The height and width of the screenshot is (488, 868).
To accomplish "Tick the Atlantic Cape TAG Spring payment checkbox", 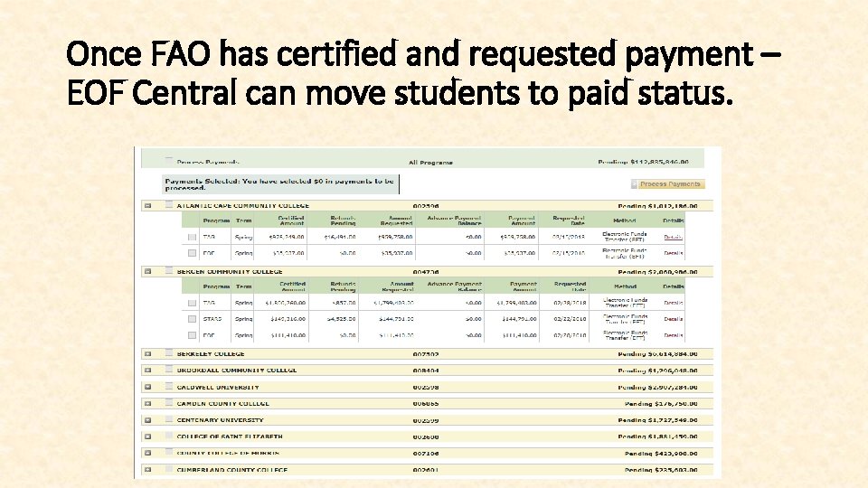I will (192, 237).
